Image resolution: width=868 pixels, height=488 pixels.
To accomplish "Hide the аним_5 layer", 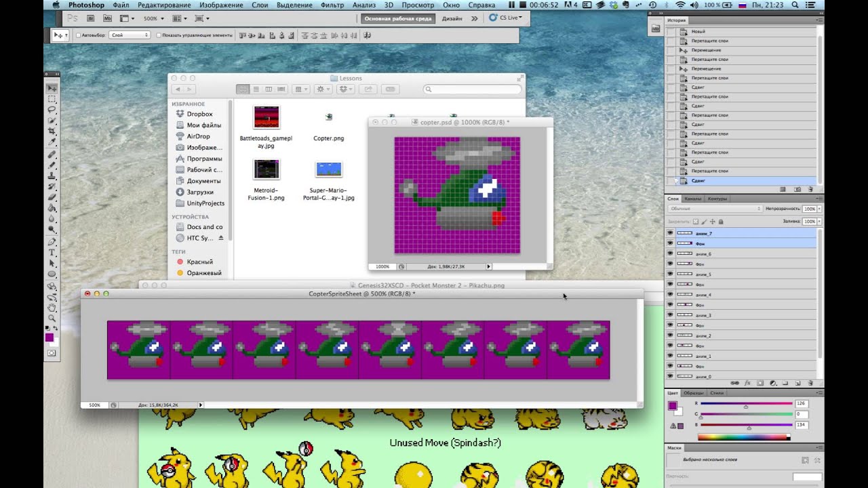I will tap(670, 274).
